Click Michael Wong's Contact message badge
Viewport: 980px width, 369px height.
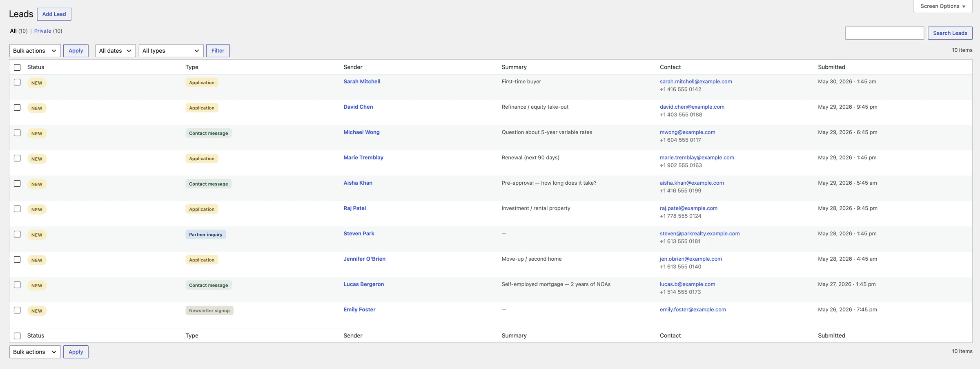click(x=209, y=133)
